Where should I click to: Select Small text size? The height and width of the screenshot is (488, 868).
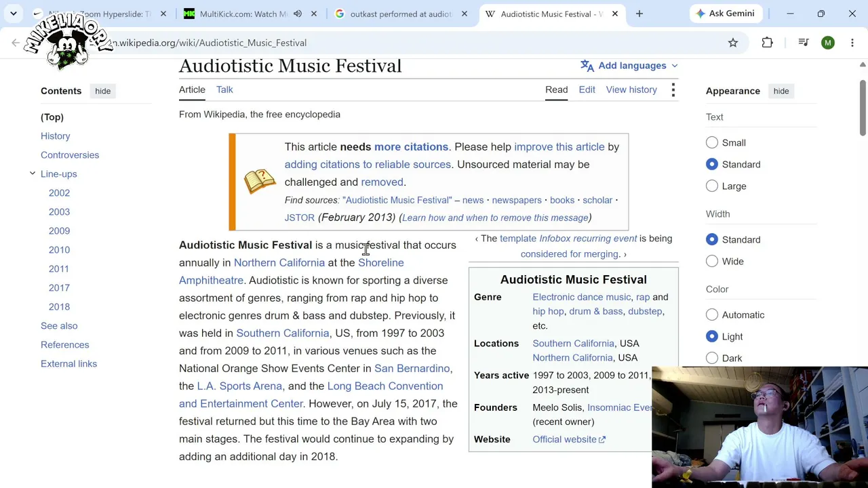point(712,143)
